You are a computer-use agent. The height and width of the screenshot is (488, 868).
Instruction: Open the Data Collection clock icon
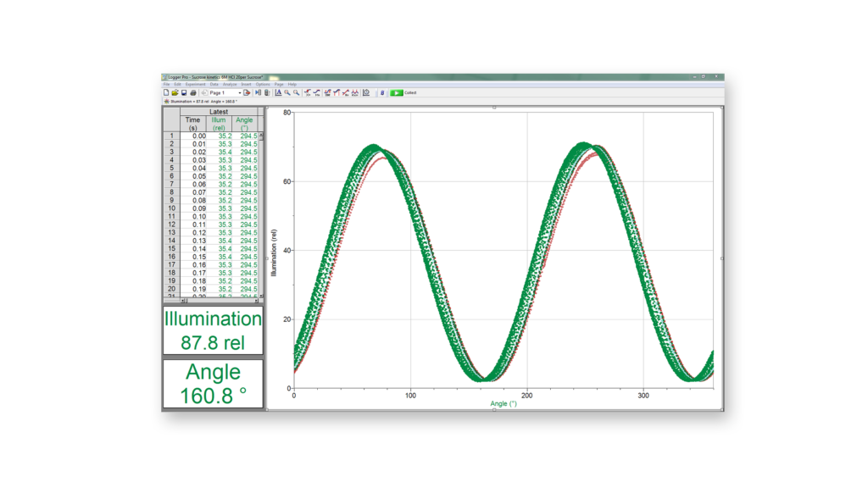tap(366, 92)
